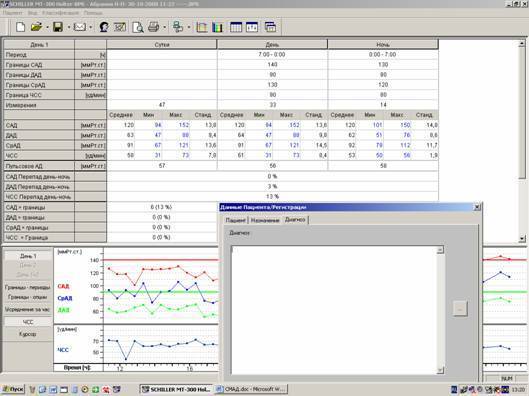Expand the dropdown arrow beside the printer icon
This screenshot has height=396, width=529.
165,27
